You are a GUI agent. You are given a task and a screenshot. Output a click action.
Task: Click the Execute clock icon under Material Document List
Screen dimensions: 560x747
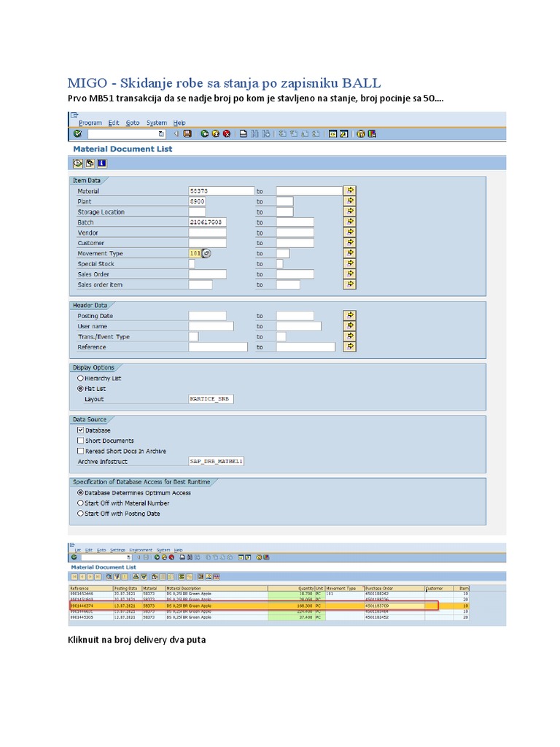tap(77, 163)
